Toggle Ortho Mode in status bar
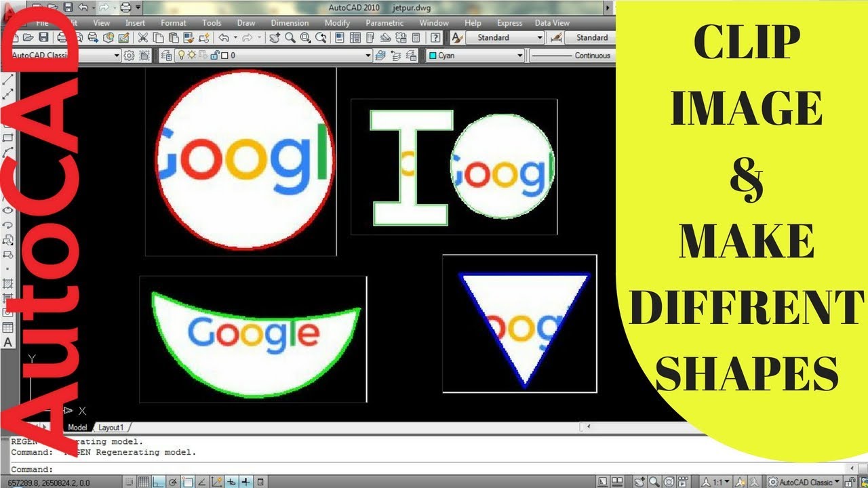The width and height of the screenshot is (868, 488). pyautogui.click(x=158, y=482)
